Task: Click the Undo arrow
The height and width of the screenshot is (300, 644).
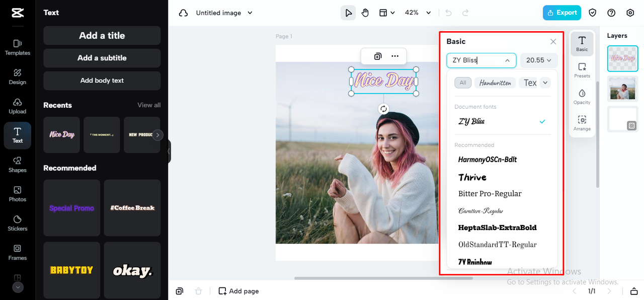Action: [x=449, y=13]
